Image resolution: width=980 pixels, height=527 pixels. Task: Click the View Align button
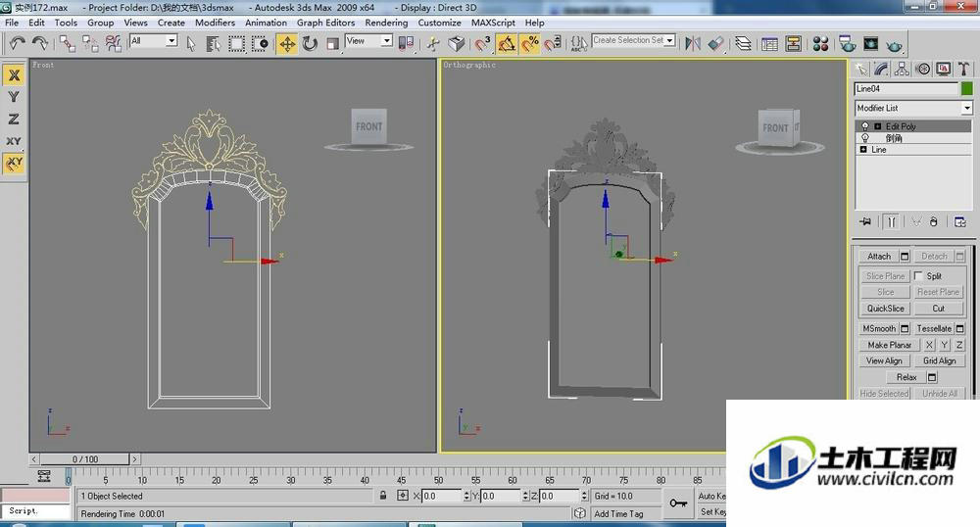884,360
